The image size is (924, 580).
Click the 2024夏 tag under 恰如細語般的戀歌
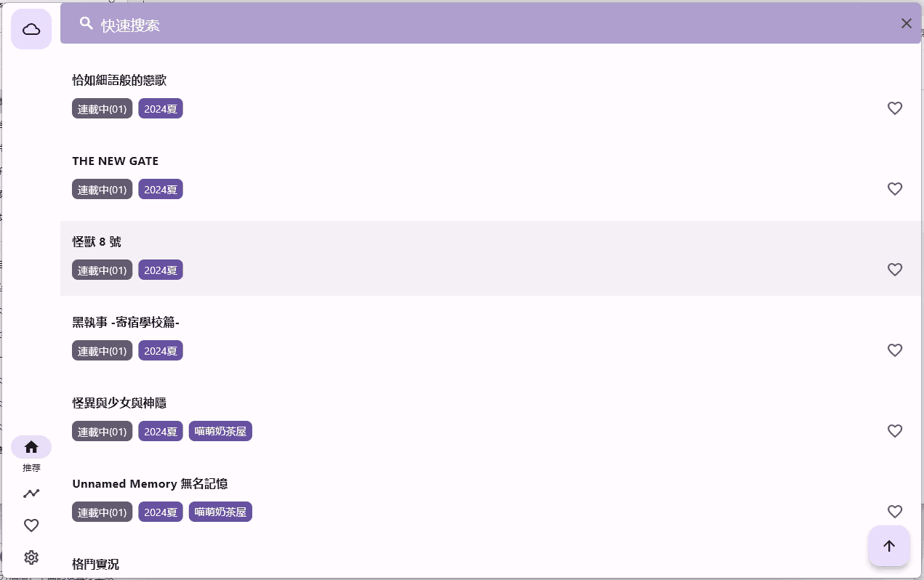click(x=160, y=108)
